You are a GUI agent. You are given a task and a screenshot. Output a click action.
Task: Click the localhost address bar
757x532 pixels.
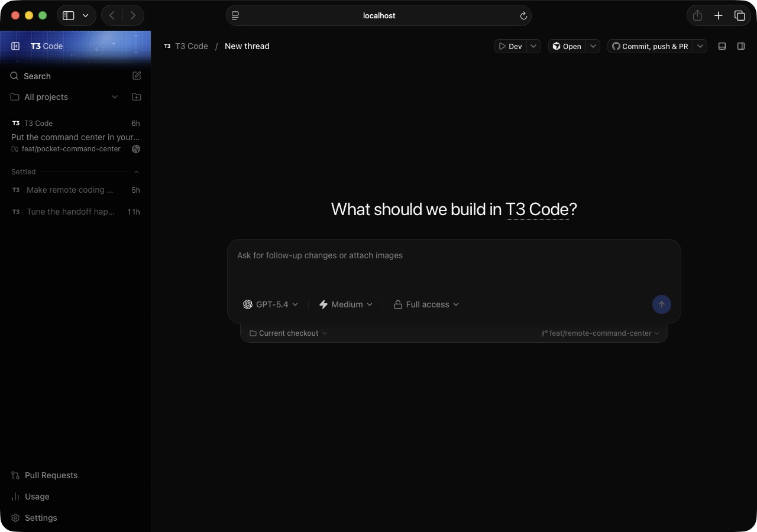pyautogui.click(x=378, y=15)
